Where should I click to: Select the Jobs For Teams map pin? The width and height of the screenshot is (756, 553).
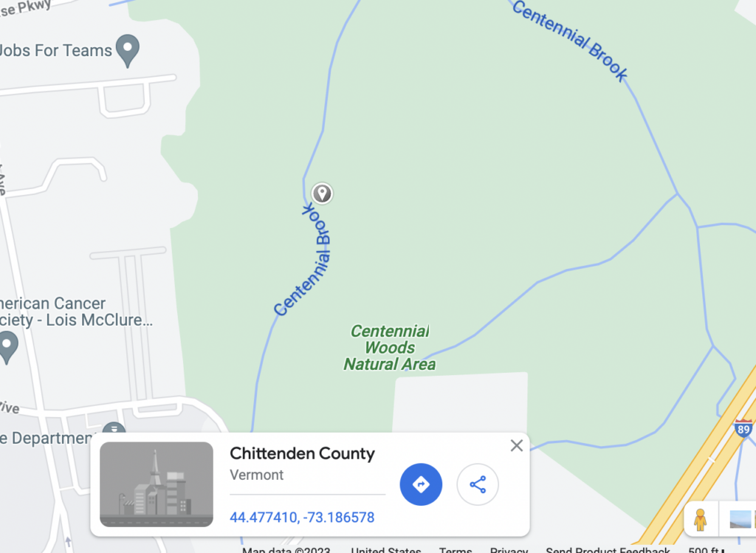[128, 51]
